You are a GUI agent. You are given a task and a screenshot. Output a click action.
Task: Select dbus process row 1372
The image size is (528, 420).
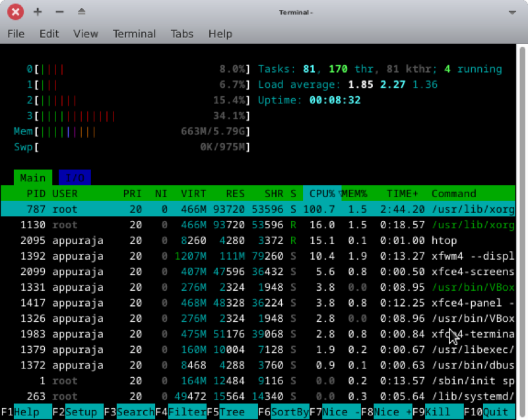point(258,365)
